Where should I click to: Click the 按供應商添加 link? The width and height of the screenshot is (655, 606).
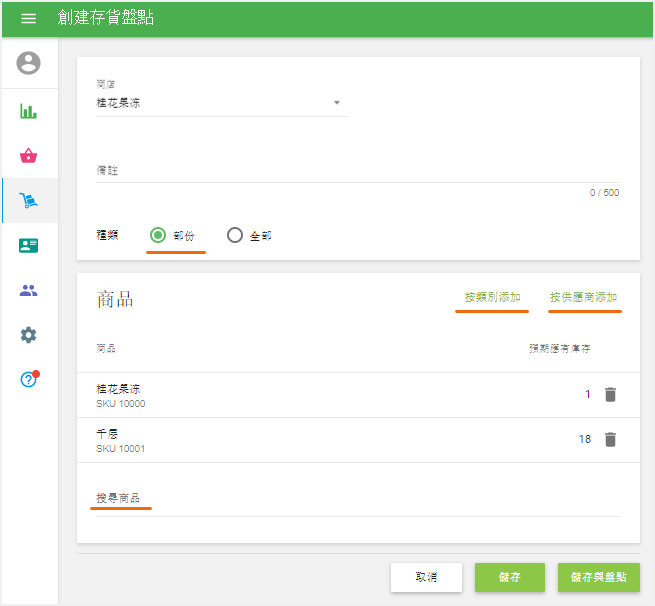pos(583,297)
